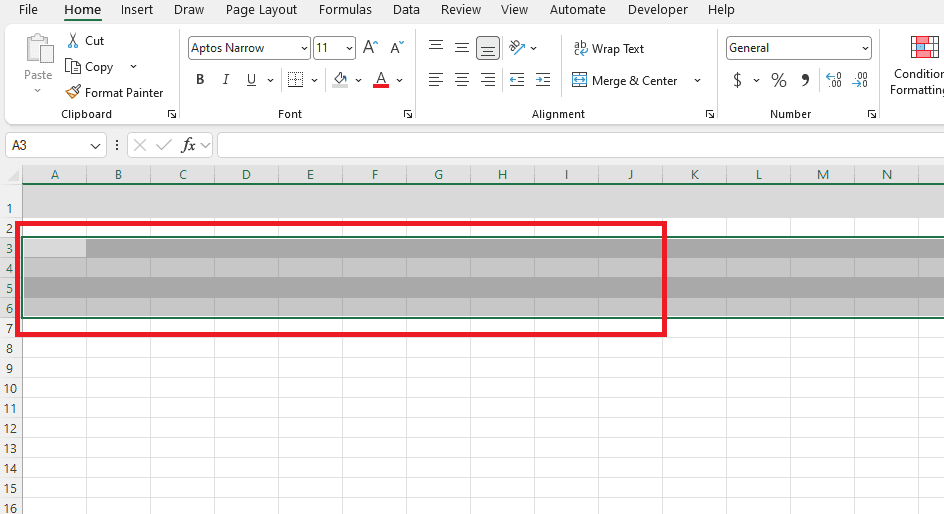Viewport: 944px width, 514px height.
Task: Open text orientation options
Action: 522,48
